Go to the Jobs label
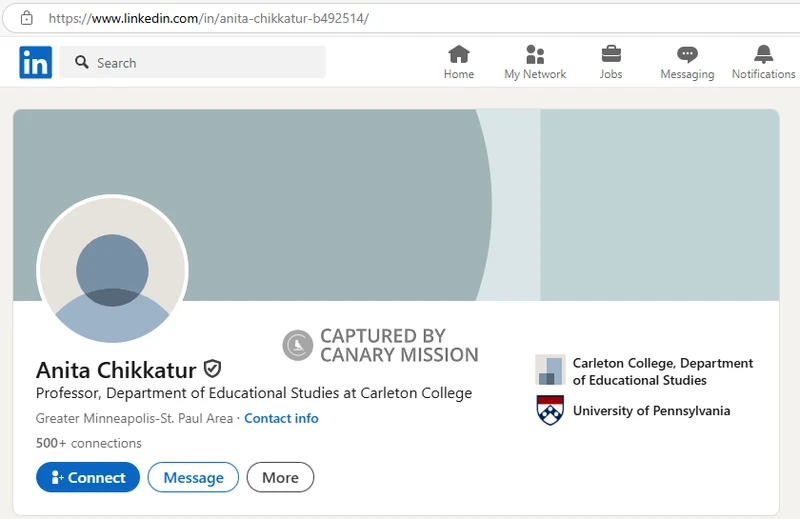Screen dimensions: 800x519 (x=611, y=74)
